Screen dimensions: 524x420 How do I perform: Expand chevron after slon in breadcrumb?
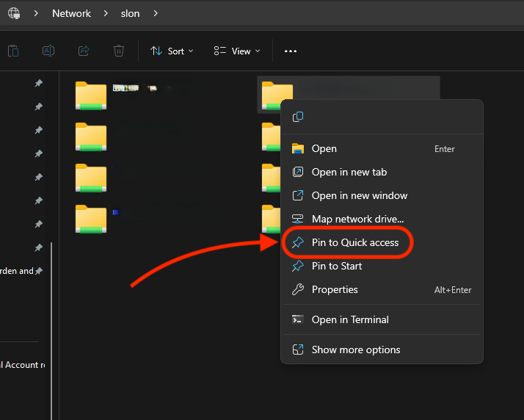(156, 13)
